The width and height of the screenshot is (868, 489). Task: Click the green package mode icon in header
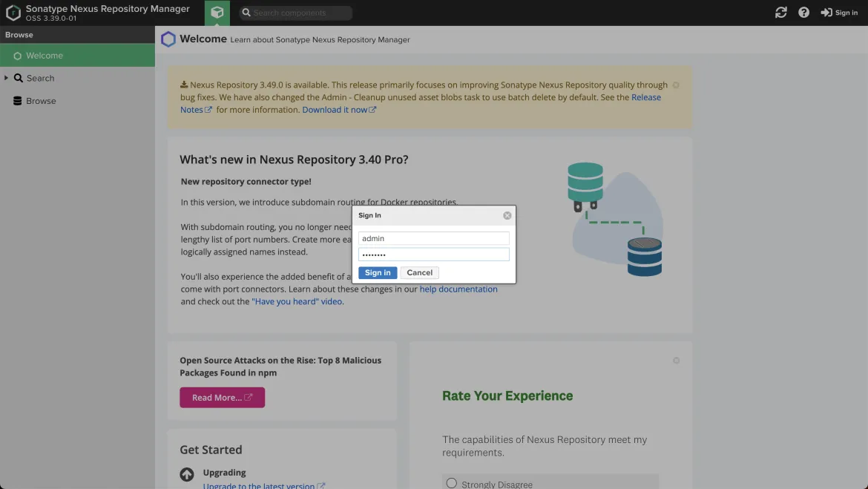[217, 13]
